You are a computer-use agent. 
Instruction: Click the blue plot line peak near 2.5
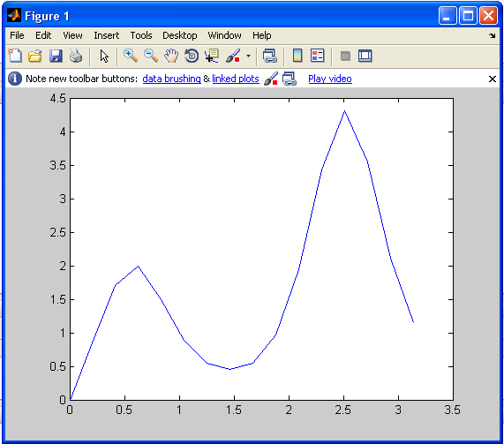344,111
